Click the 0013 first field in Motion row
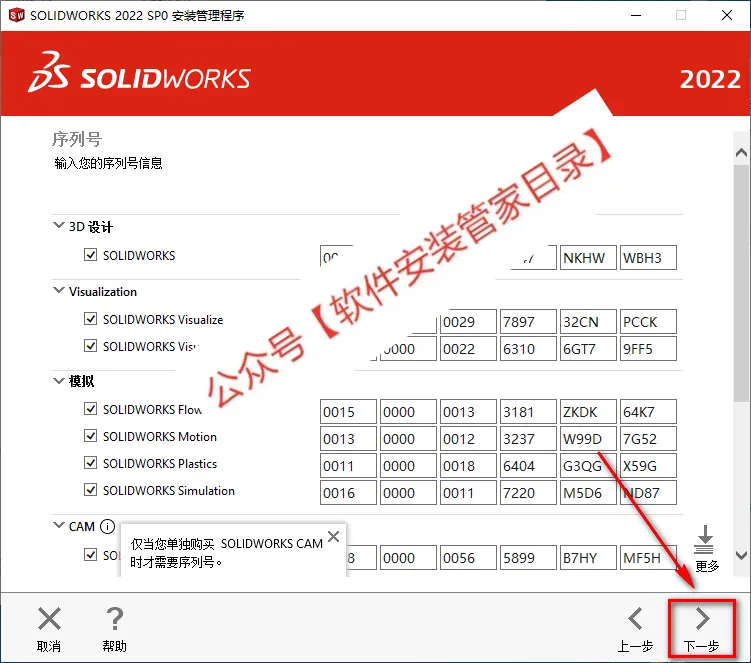 348,438
